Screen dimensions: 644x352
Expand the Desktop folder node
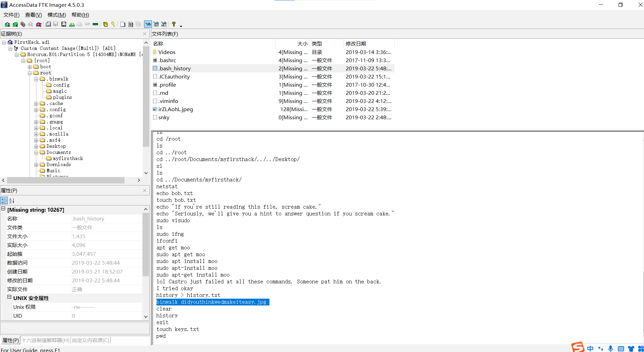tap(36, 146)
